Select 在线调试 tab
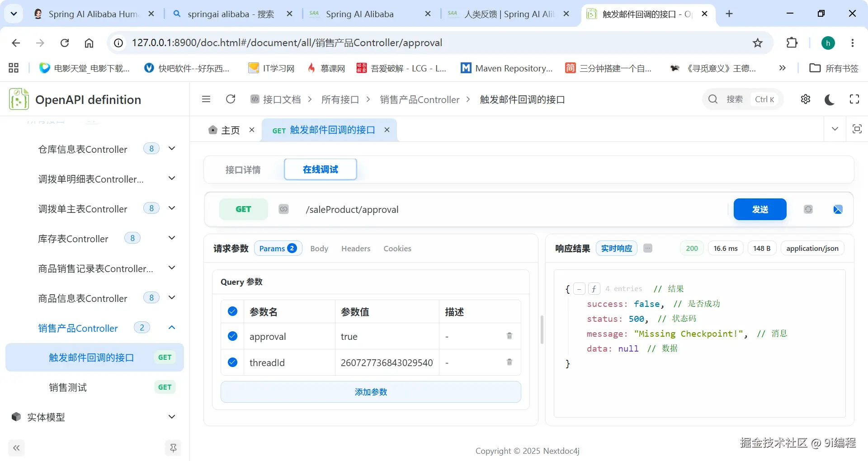The width and height of the screenshot is (868, 461). pos(321,169)
